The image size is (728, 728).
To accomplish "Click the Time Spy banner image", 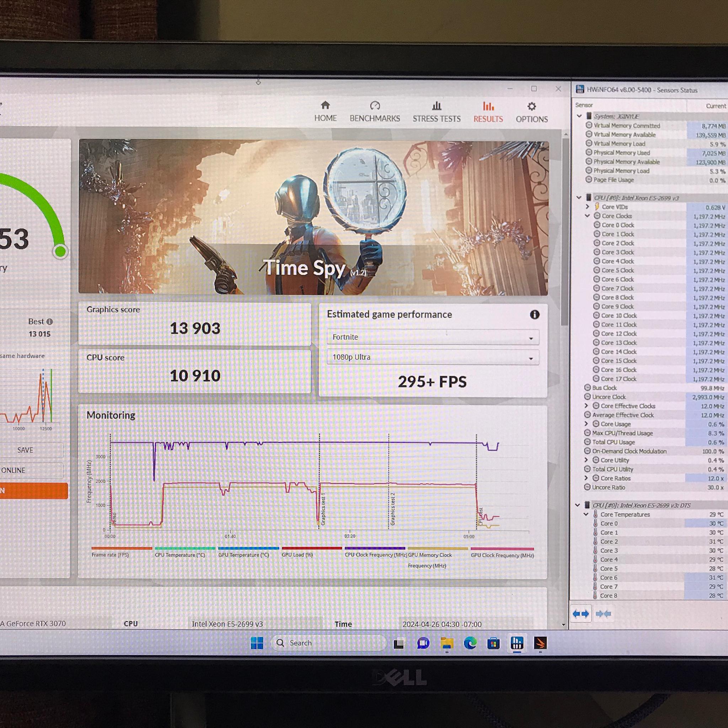I will (x=313, y=217).
